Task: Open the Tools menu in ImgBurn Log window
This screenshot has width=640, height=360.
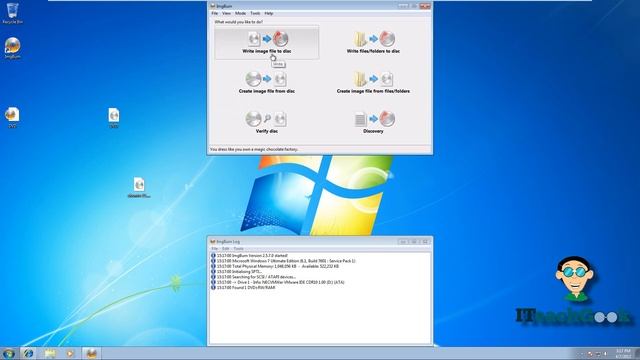Action: tap(238, 249)
